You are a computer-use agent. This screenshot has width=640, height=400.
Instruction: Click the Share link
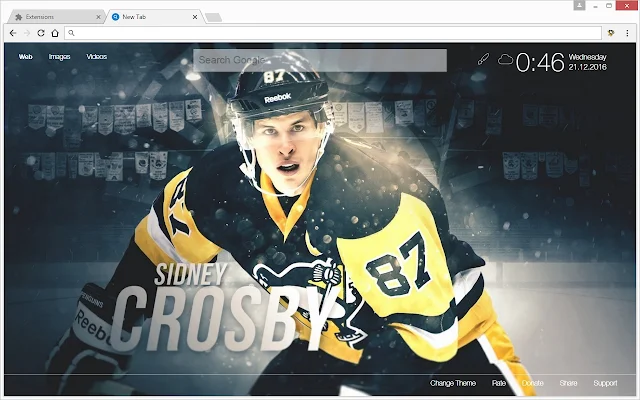pos(568,383)
